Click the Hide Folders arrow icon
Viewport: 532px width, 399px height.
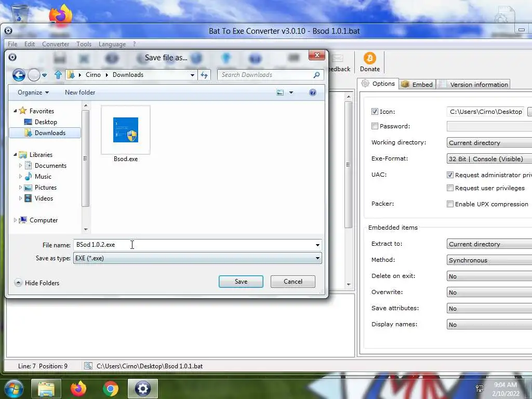tap(18, 283)
